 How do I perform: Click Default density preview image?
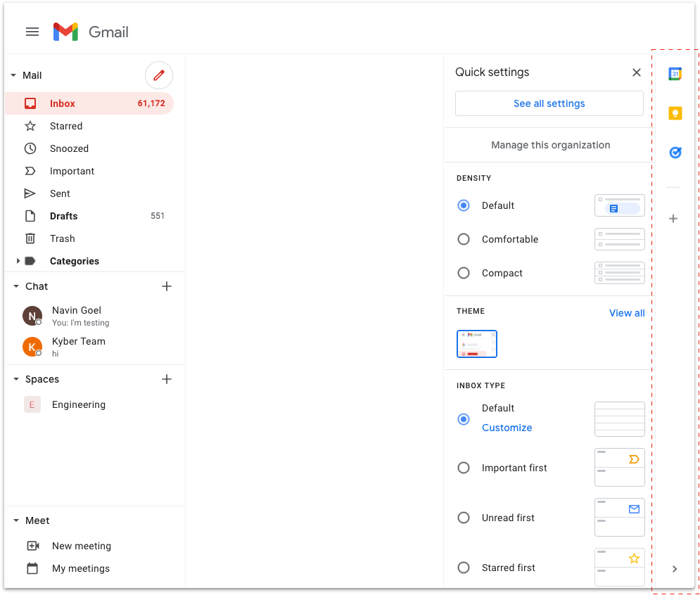(x=620, y=205)
